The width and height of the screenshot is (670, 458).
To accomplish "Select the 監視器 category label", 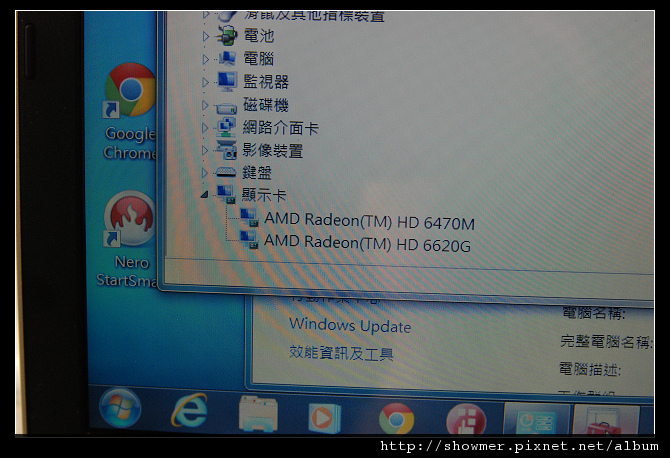I will 266,81.
